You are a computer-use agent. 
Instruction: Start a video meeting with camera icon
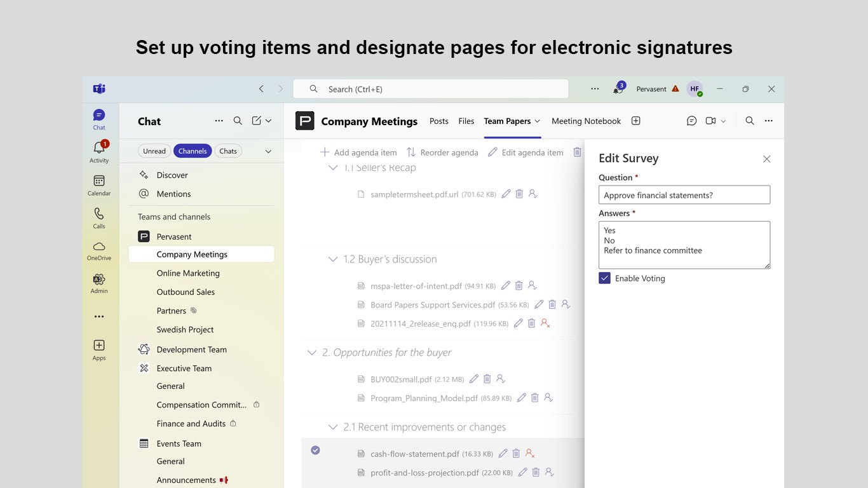(710, 121)
